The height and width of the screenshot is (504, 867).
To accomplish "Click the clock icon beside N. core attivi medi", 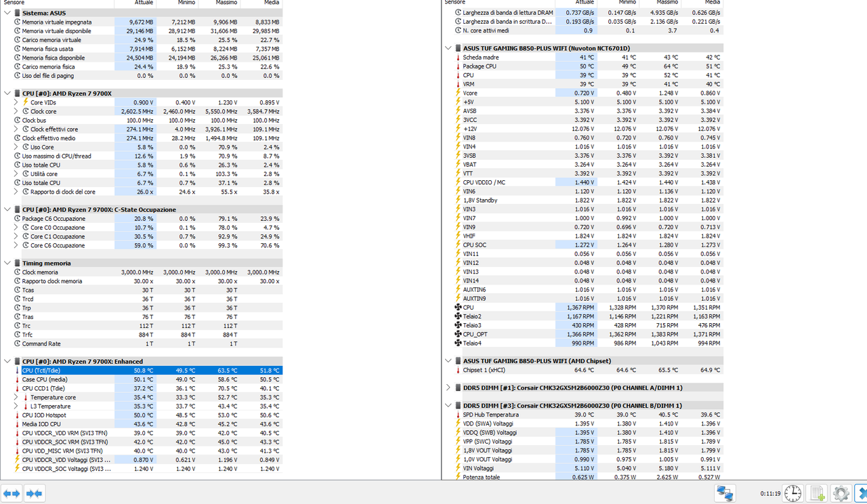I will [x=458, y=30].
